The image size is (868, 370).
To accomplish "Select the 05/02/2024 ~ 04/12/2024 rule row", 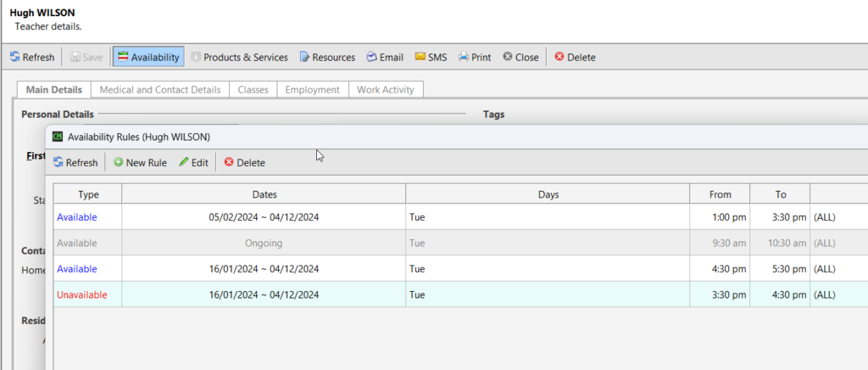I will coord(460,217).
